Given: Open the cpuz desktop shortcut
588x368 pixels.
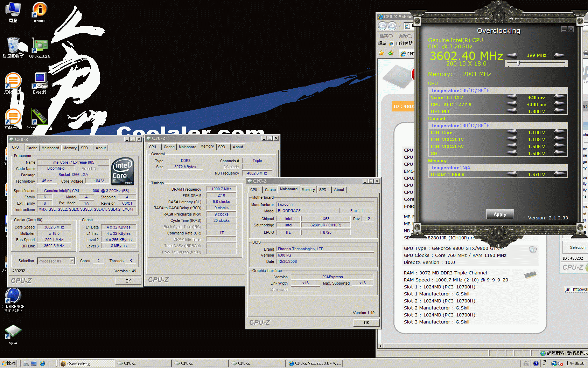Looking at the screenshot, I should (13, 334).
